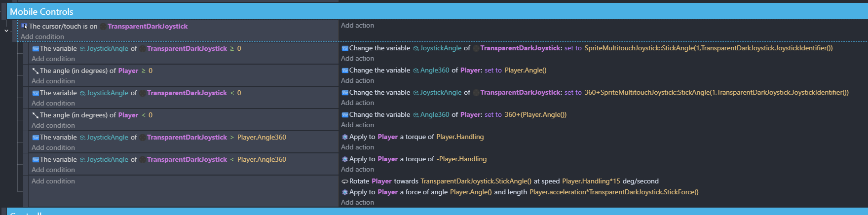Click physics icon of 'force of angle' action
Screen dimensions: 868x215
[x=345, y=192]
